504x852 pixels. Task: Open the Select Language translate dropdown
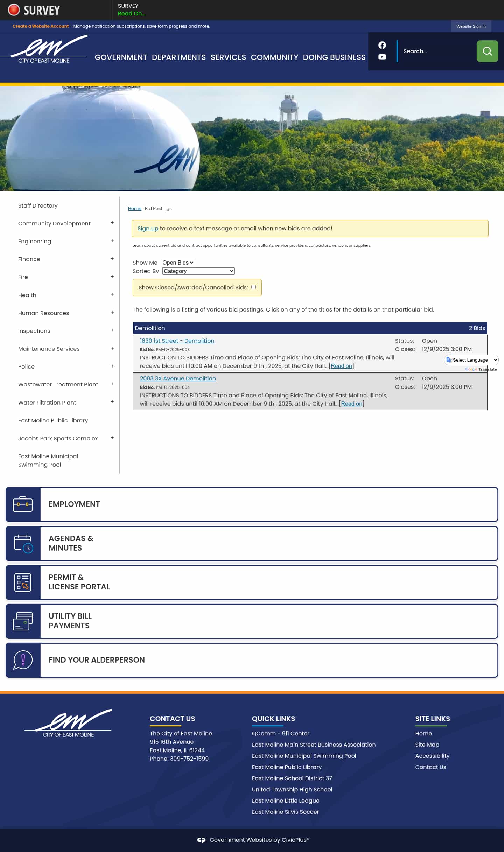pyautogui.click(x=471, y=360)
